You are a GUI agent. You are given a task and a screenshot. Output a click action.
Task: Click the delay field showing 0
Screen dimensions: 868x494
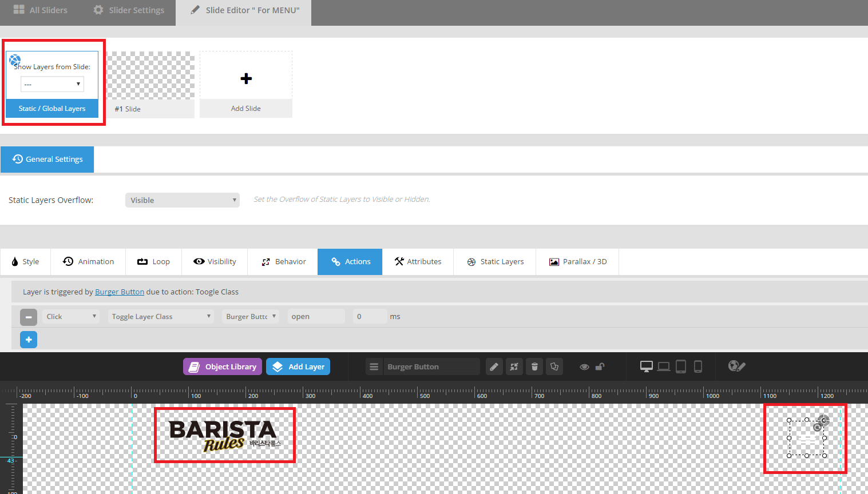[370, 317]
